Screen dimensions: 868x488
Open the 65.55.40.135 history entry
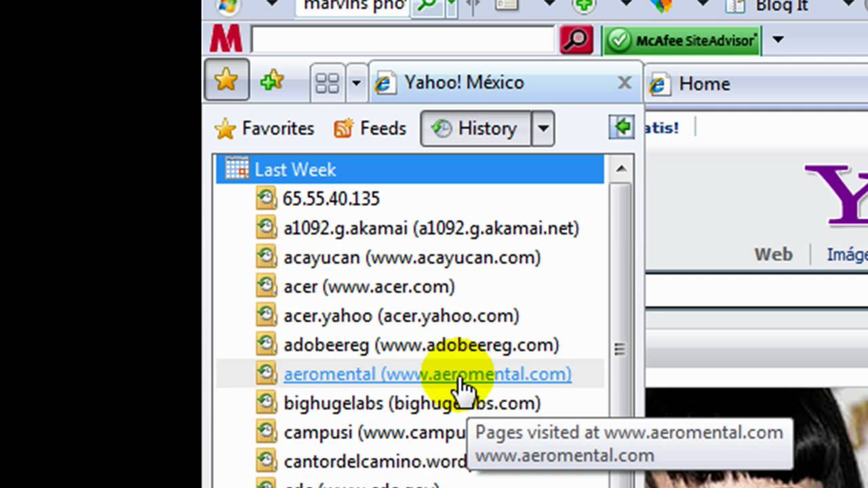click(331, 199)
